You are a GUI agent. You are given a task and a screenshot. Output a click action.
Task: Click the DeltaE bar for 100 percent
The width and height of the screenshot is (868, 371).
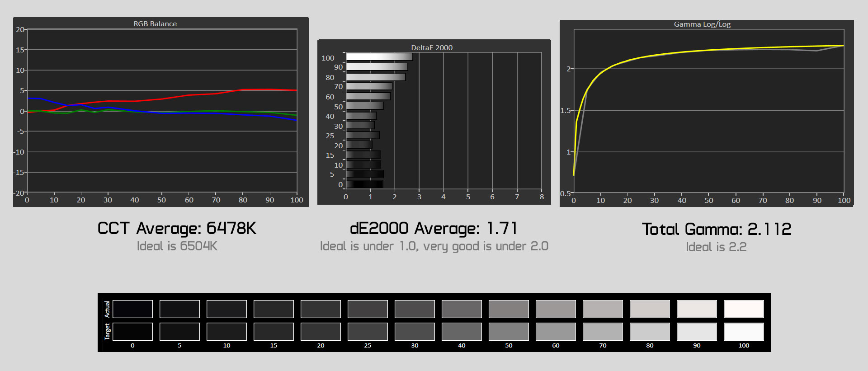coord(379,57)
